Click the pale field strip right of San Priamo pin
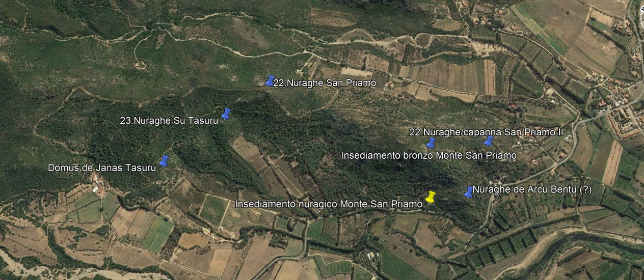This screenshot has height=280, width=644. pyautogui.click(x=356, y=72)
